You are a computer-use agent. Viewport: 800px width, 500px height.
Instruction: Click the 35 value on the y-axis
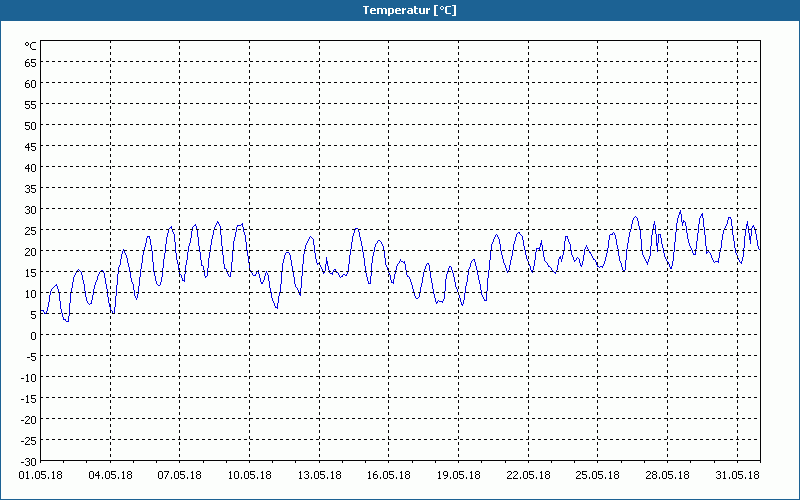(31, 189)
